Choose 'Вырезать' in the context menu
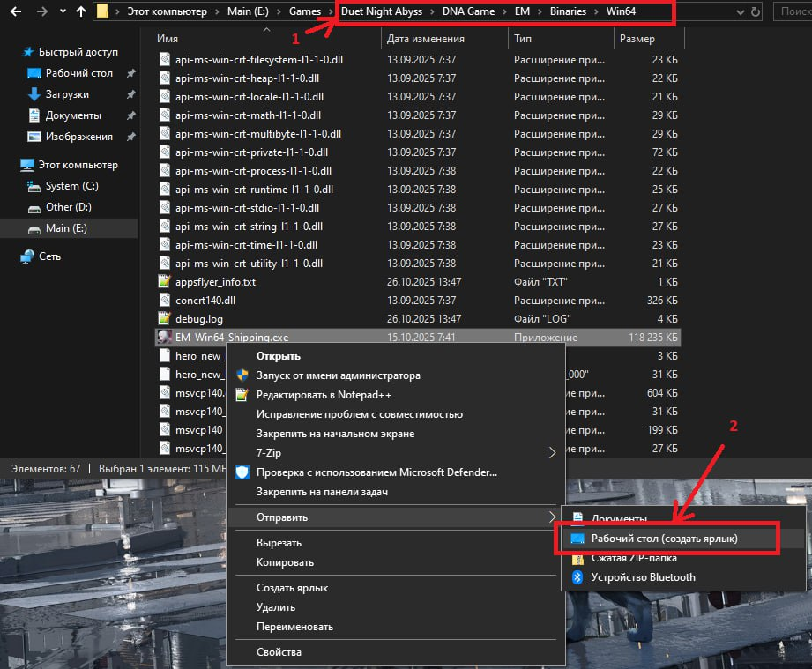 396,543
